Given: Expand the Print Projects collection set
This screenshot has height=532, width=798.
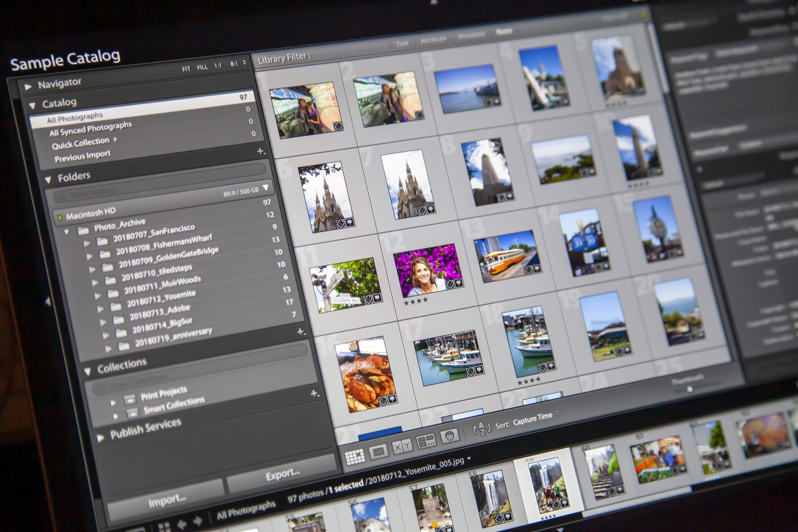Looking at the screenshot, I should tap(113, 403).
